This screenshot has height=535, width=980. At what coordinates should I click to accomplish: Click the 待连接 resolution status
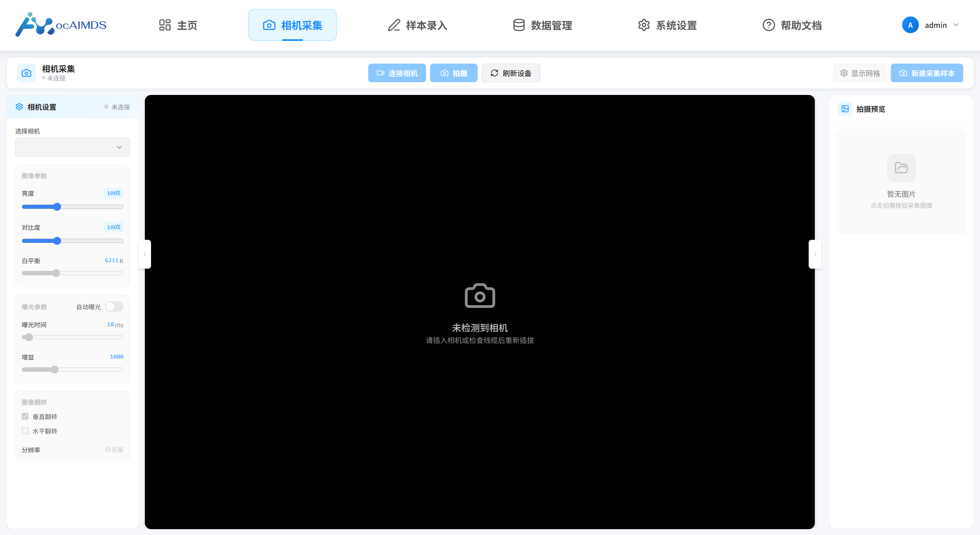(114, 449)
